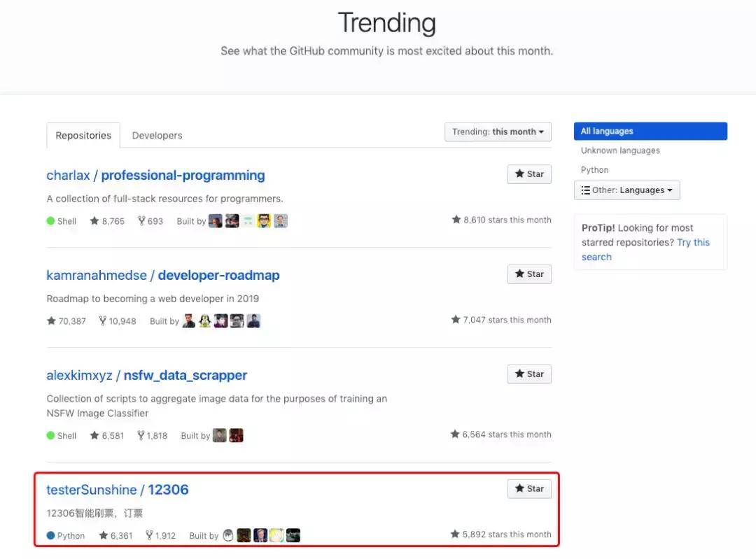This screenshot has width=756, height=559.
Task: Click second contributor avatar of professional-programming
Action: pyautogui.click(x=232, y=221)
